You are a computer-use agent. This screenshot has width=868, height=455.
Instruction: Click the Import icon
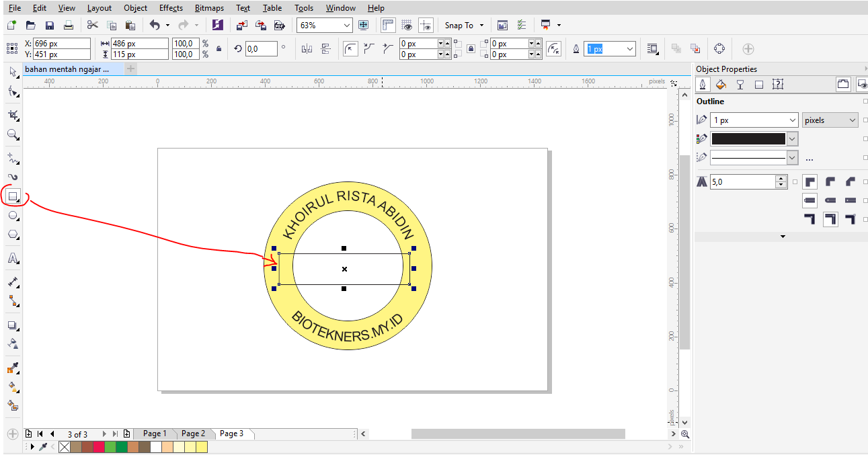242,25
